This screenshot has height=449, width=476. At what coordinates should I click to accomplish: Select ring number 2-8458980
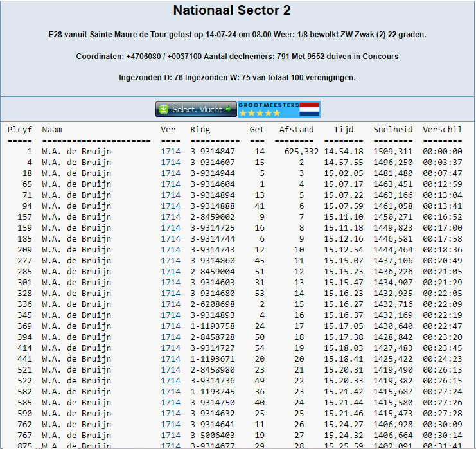tap(213, 370)
